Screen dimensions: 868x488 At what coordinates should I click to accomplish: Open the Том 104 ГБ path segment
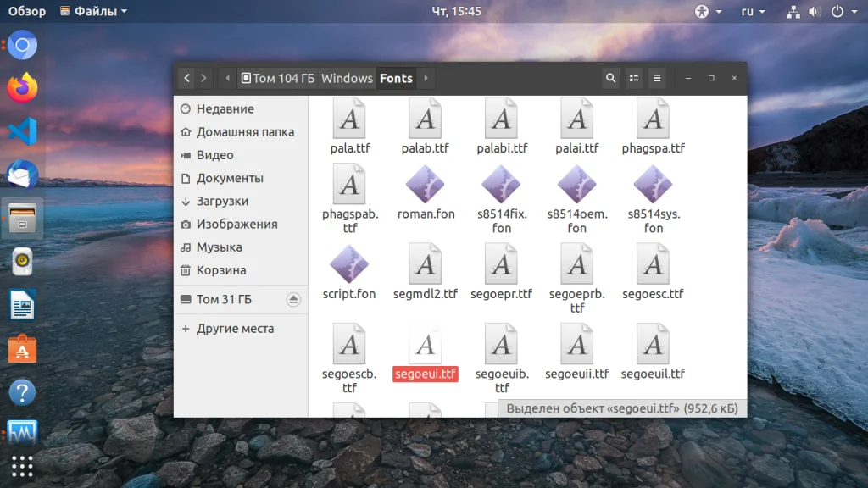coord(278,78)
